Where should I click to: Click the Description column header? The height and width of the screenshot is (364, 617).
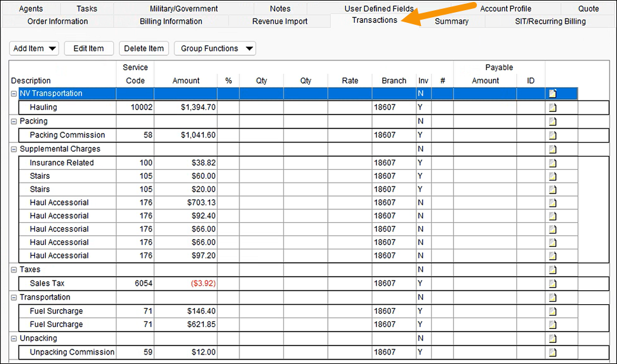pyautogui.click(x=31, y=81)
